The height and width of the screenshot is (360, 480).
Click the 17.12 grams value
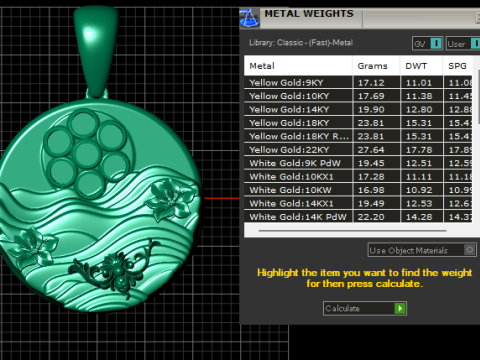point(371,83)
